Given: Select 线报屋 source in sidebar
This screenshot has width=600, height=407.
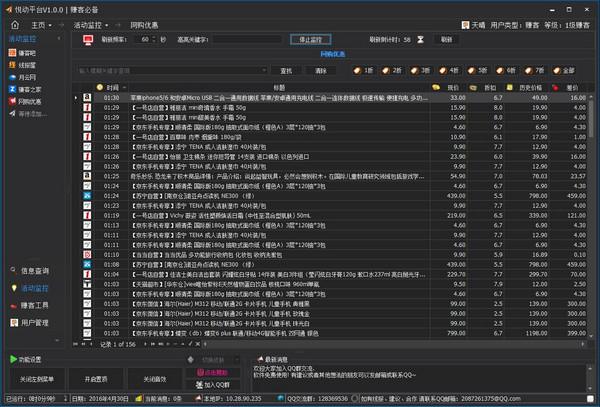Looking at the screenshot, I should click(28, 65).
